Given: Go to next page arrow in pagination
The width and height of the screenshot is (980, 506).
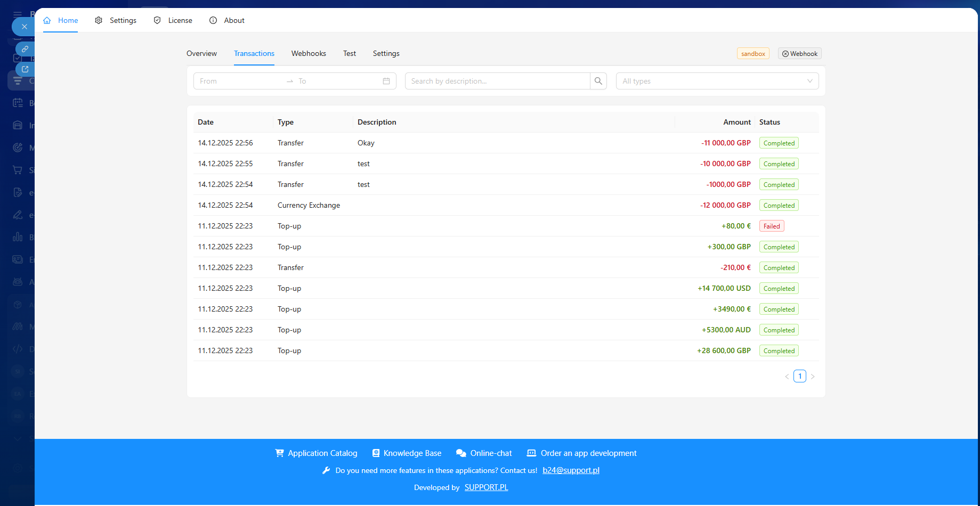Looking at the screenshot, I should [813, 377].
